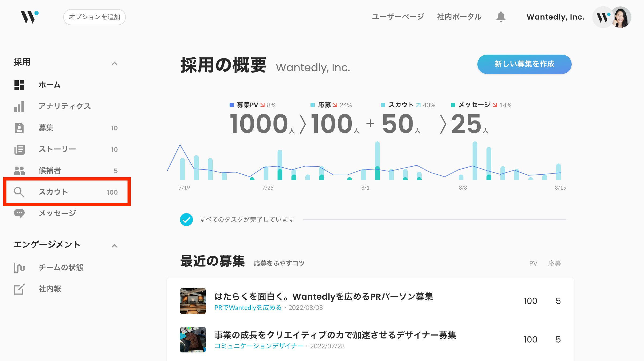Click the 応募 column header
Screen dimensions: 644x361
click(555, 264)
